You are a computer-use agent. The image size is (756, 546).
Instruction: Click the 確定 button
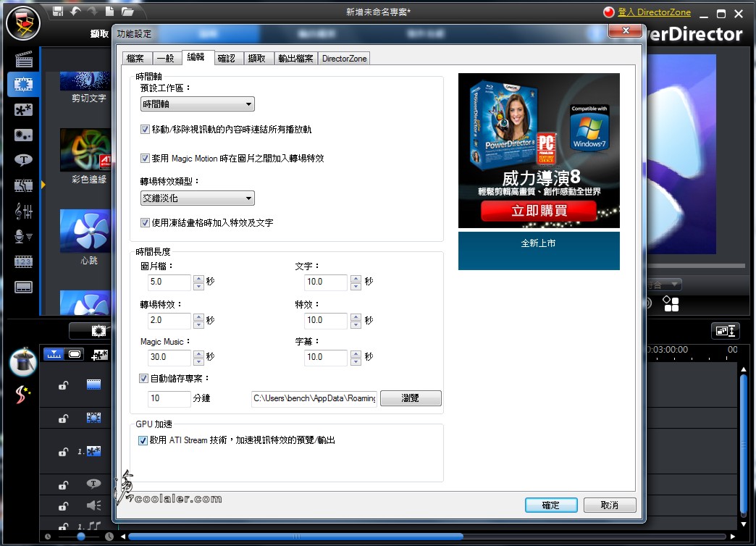550,505
